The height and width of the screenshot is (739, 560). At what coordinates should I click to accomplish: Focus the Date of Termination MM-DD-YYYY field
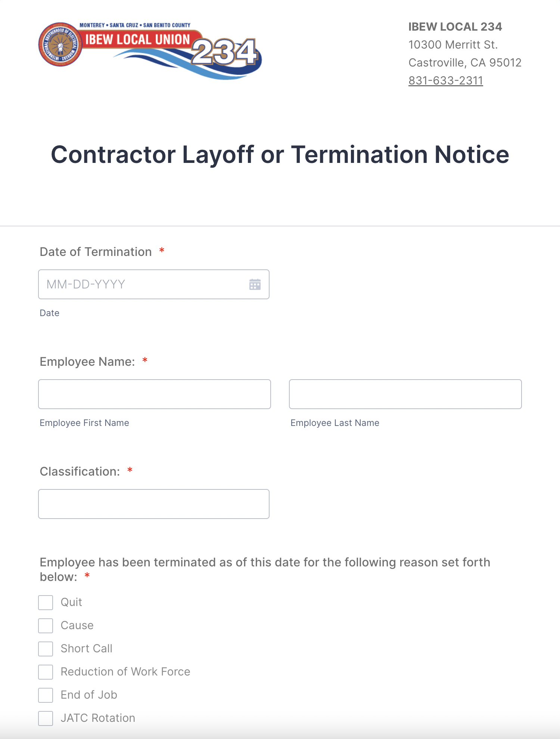coord(154,284)
